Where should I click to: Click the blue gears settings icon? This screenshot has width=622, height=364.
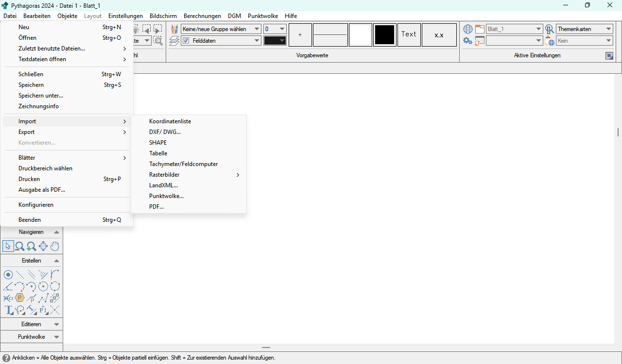pyautogui.click(x=467, y=41)
